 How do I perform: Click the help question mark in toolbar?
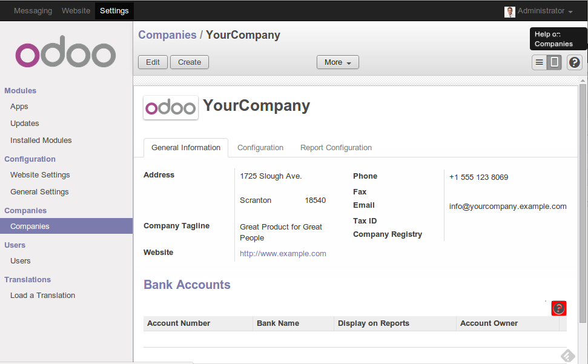pos(575,62)
